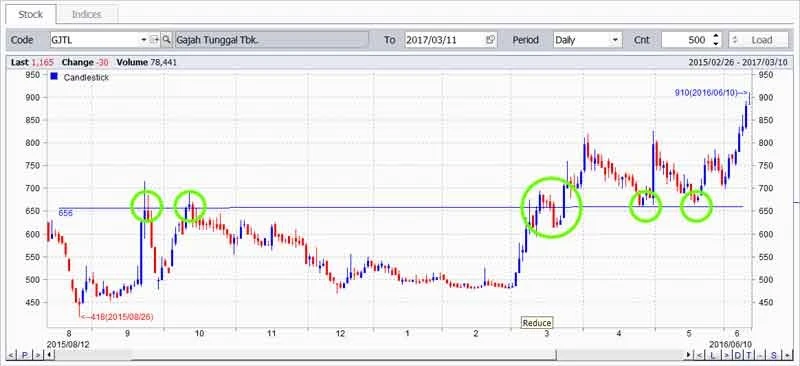Click the add-code icon beside the code dropdown

pos(155,40)
